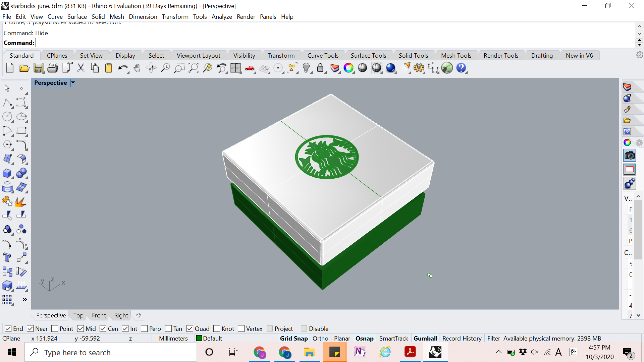Expand more left toolbar tools chevron
The image size is (644, 362).
(x=24, y=299)
